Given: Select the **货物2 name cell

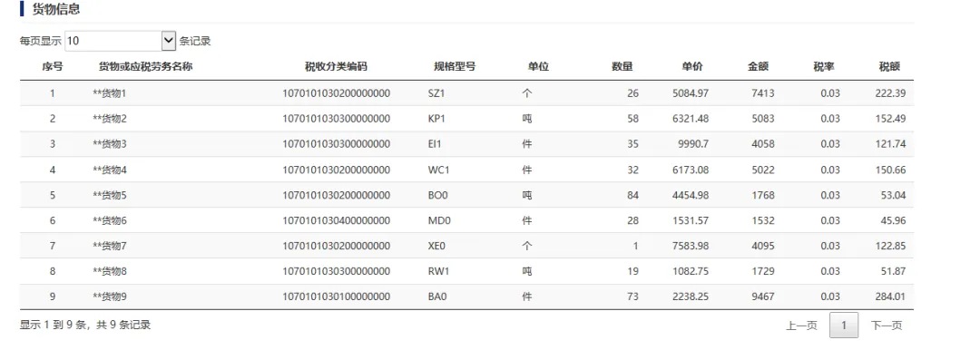Looking at the screenshot, I should [x=110, y=119].
